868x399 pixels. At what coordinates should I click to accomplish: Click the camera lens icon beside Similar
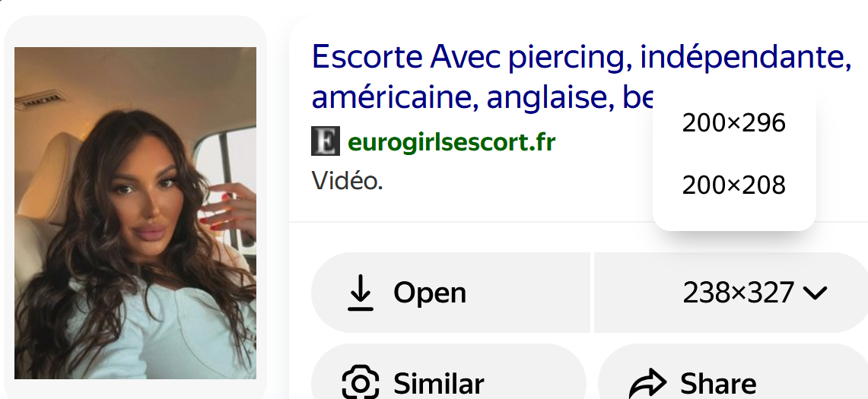point(361,382)
